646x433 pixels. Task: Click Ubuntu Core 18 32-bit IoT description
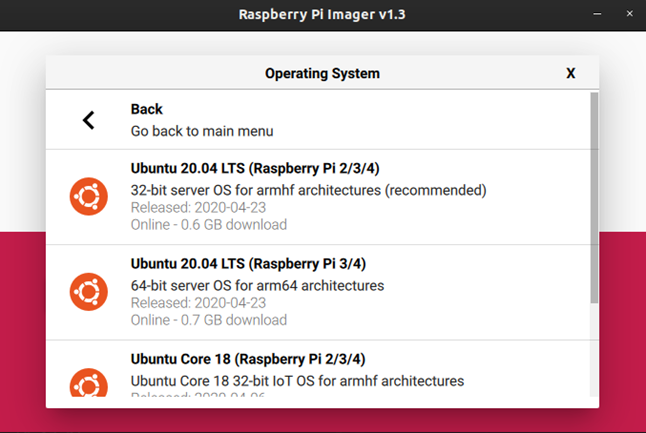pyautogui.click(x=297, y=381)
